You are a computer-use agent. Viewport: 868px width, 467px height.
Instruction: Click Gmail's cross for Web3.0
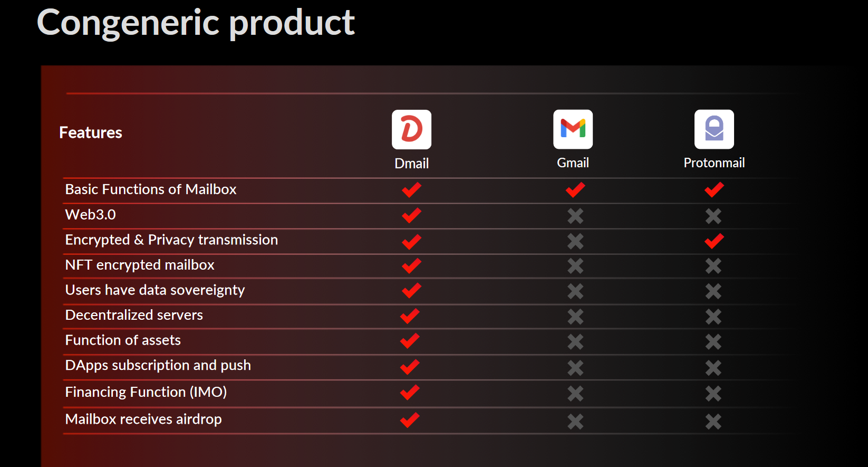(x=575, y=216)
